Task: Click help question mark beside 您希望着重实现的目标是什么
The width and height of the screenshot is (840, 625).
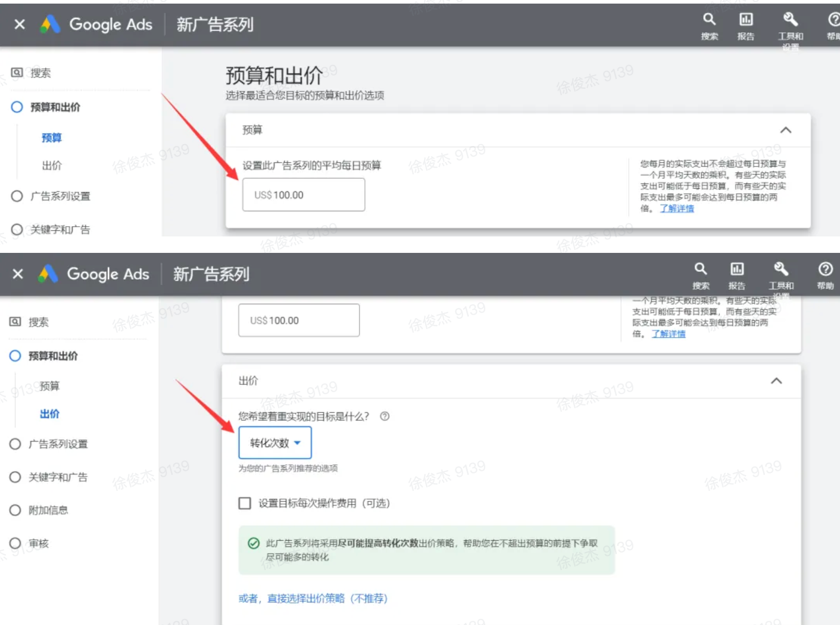Action: click(385, 416)
